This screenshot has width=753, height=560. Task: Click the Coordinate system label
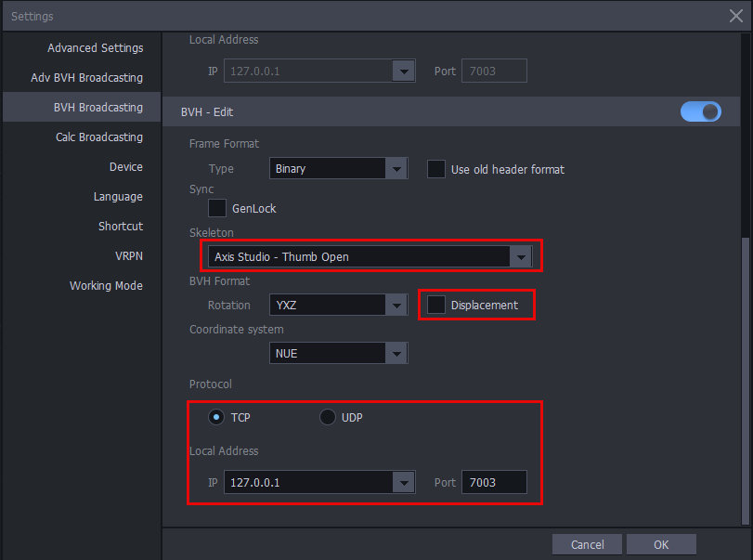236,330
